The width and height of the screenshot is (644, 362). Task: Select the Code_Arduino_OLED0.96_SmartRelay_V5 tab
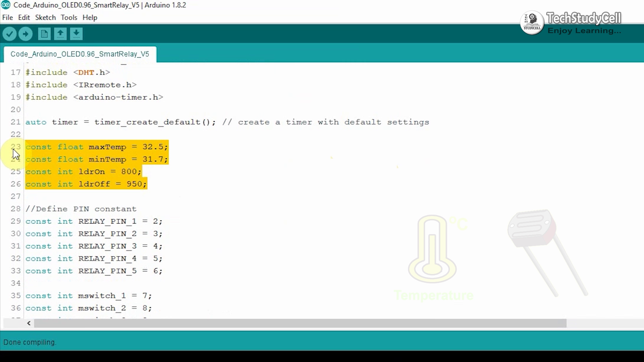(x=80, y=54)
